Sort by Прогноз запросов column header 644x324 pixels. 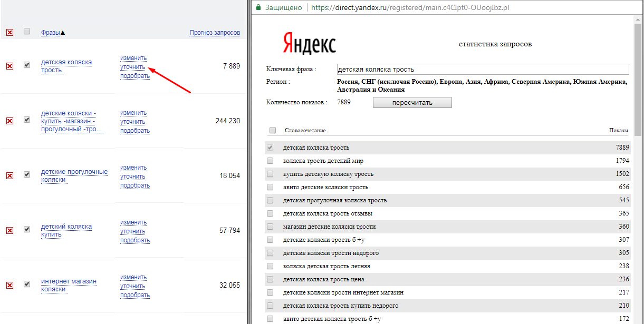pyautogui.click(x=215, y=33)
